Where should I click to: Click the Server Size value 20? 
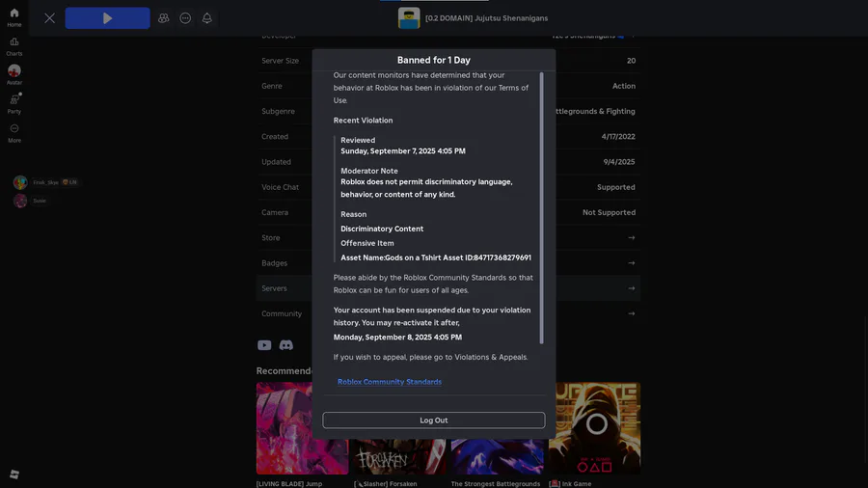click(x=631, y=61)
